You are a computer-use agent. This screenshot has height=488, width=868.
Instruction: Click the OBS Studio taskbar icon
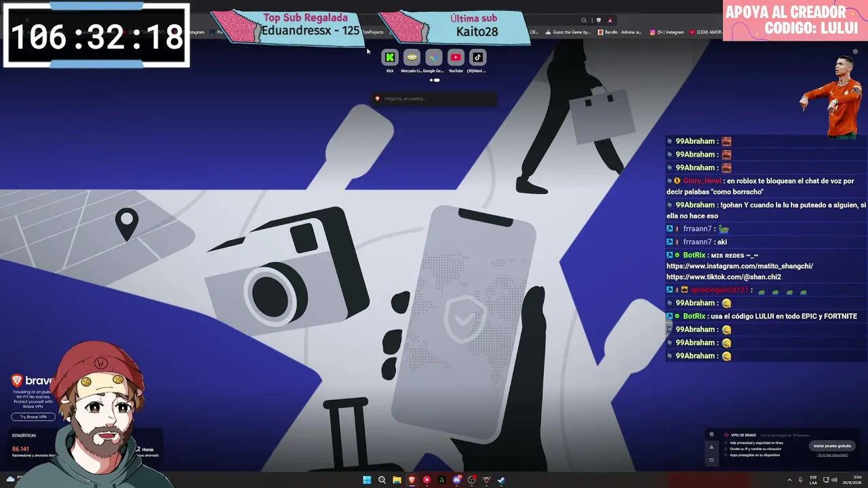pyautogui.click(x=471, y=480)
